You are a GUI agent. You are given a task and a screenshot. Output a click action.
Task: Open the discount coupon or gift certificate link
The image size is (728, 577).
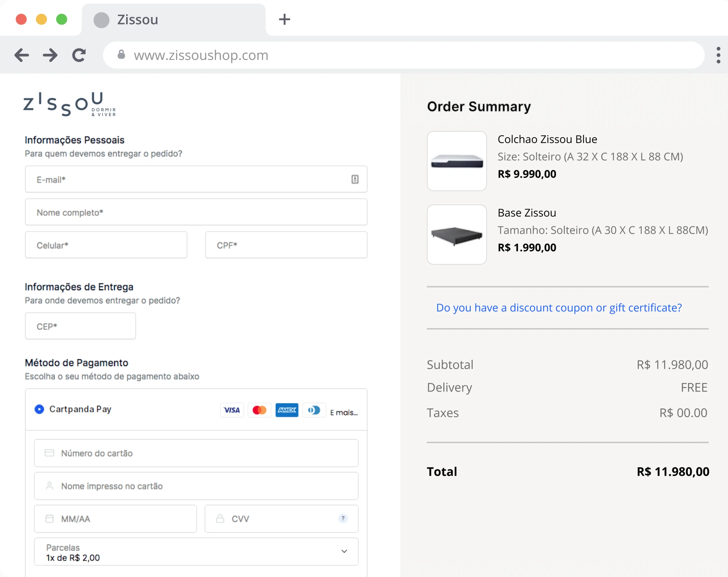tap(559, 308)
